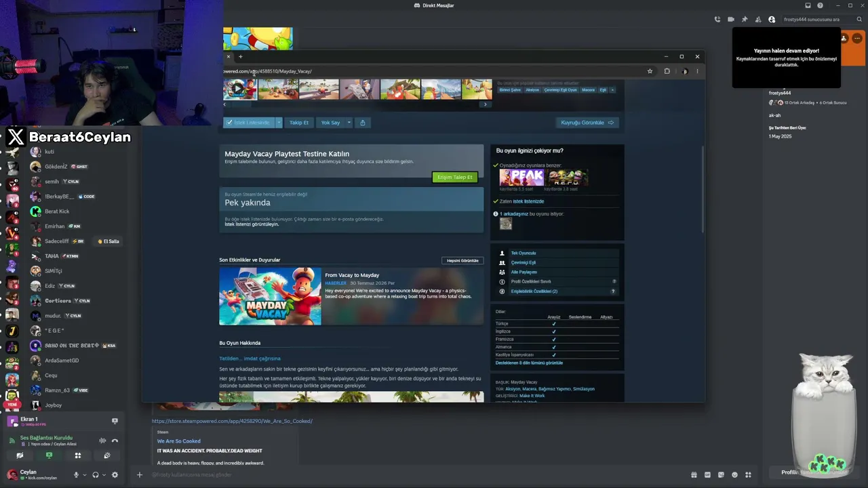
Task: Open the PEAK similar game thumbnail
Action: pos(521,178)
